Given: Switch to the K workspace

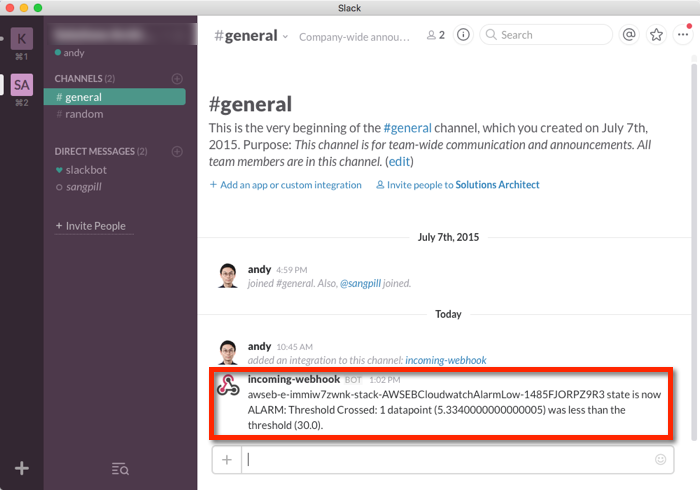Looking at the screenshot, I should pyautogui.click(x=21, y=40).
